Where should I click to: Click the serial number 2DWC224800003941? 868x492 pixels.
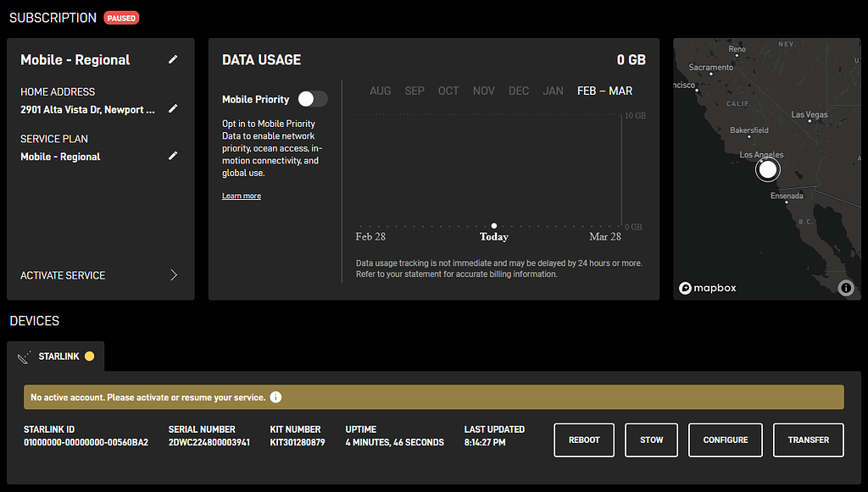click(209, 442)
